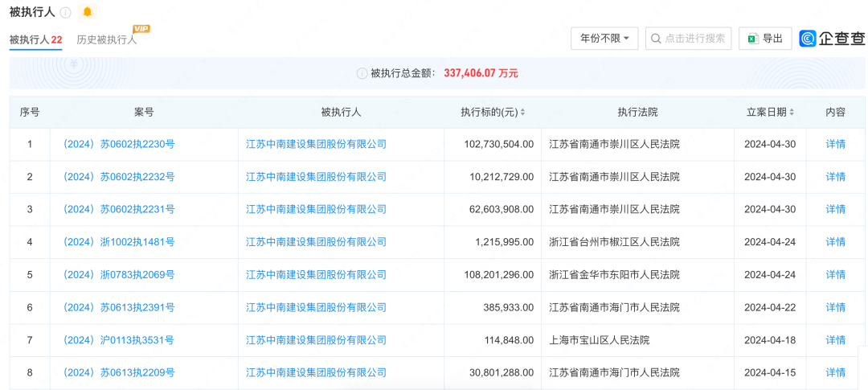The width and height of the screenshot is (868, 390).
Task: Open case (2024)浙1002执1481号
Action: coord(118,242)
